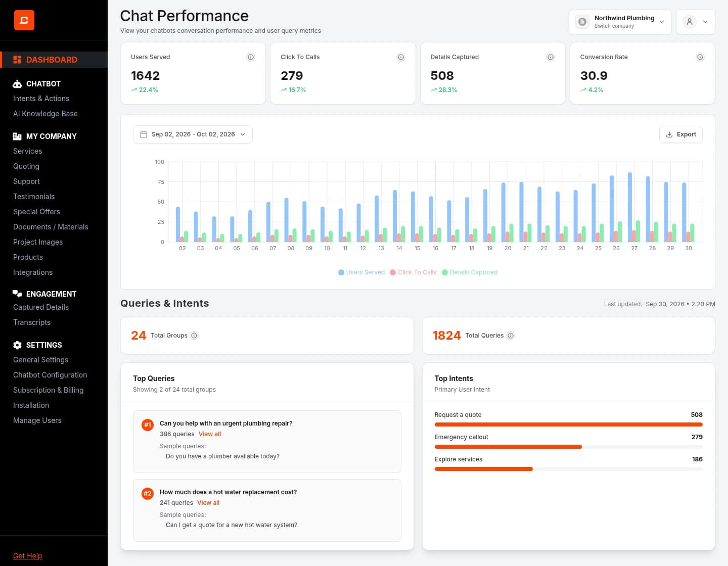Image resolution: width=728 pixels, height=566 pixels.
Task: Open Intents & Actions in sidebar
Action: pyautogui.click(x=41, y=99)
